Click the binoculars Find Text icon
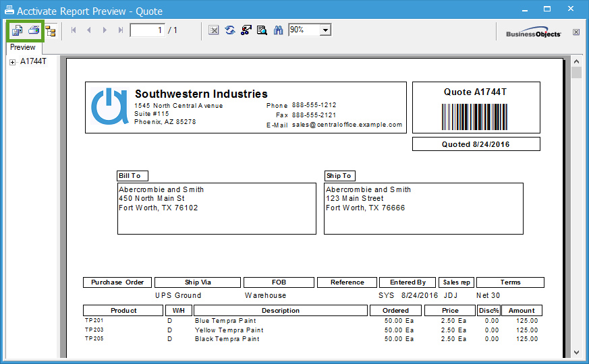 pyautogui.click(x=278, y=30)
